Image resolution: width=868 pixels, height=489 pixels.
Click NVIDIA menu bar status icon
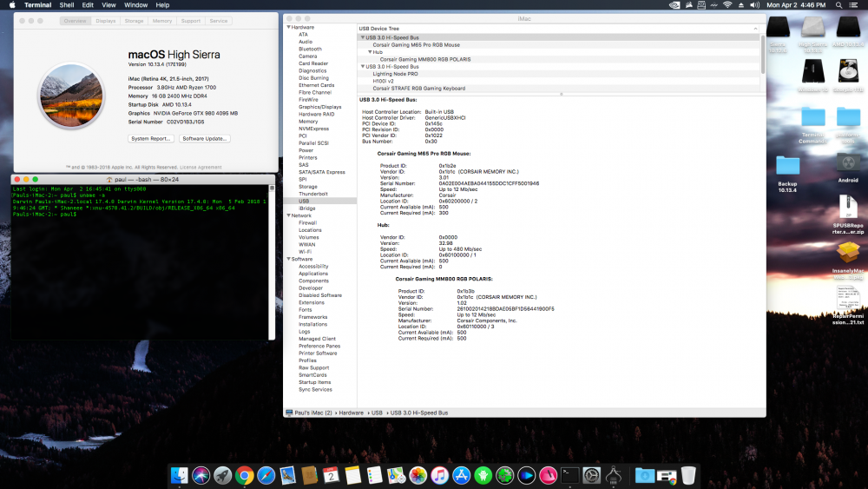674,5
